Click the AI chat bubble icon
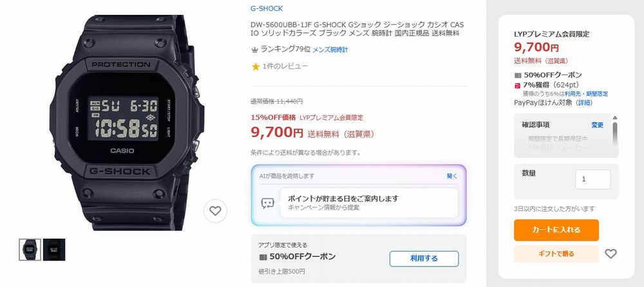 268,203
